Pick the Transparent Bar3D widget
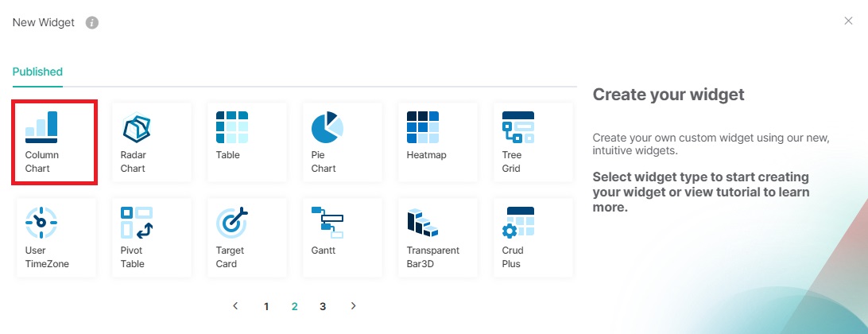 (438, 237)
